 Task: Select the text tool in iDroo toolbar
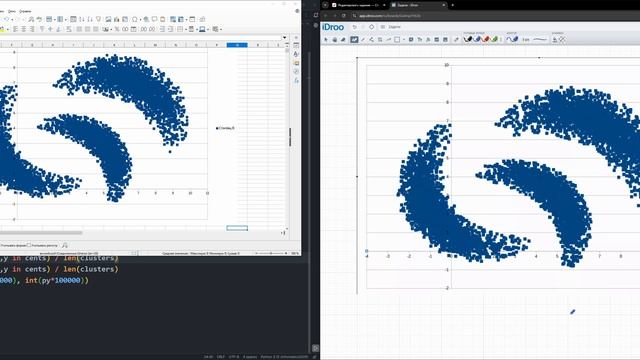tap(420, 40)
